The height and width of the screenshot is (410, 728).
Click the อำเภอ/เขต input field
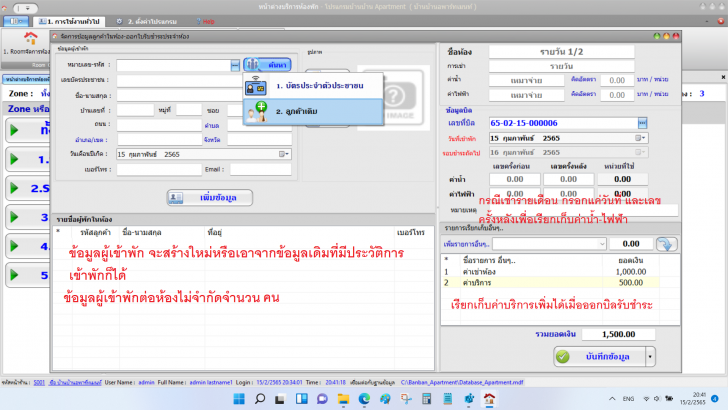click(x=159, y=140)
